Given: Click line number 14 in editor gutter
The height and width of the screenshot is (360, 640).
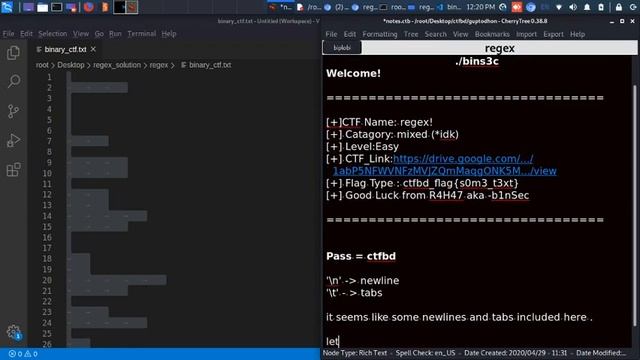Looking at the screenshot, I should 47,216.
